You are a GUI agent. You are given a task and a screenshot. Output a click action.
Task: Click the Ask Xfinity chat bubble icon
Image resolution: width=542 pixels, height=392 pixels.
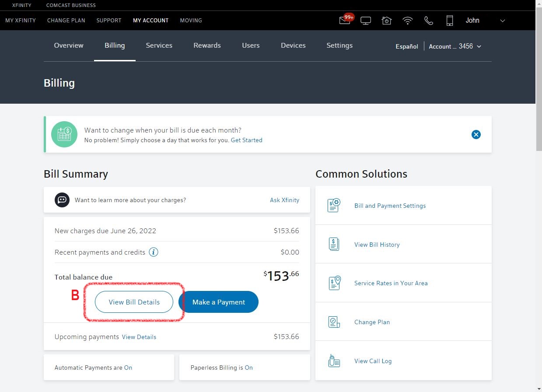62,200
